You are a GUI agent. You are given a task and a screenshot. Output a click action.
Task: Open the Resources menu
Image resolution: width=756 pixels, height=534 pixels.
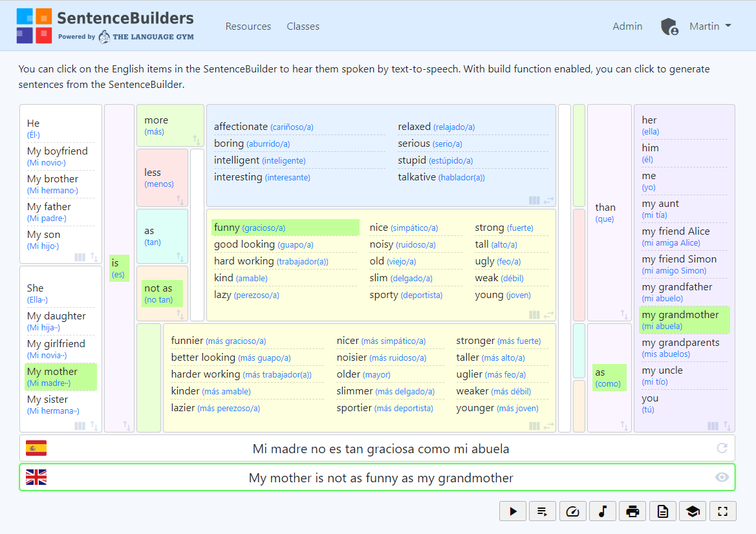point(248,27)
